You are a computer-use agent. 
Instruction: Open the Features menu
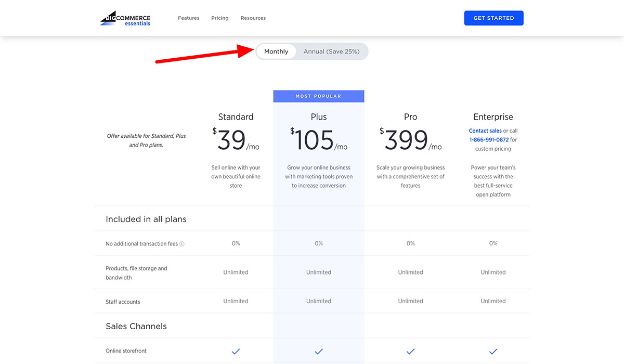188,18
